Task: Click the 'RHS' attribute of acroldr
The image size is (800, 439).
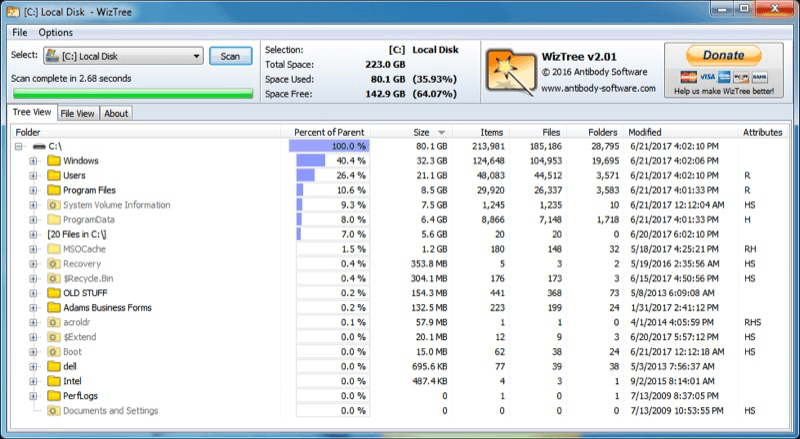Action: (753, 323)
